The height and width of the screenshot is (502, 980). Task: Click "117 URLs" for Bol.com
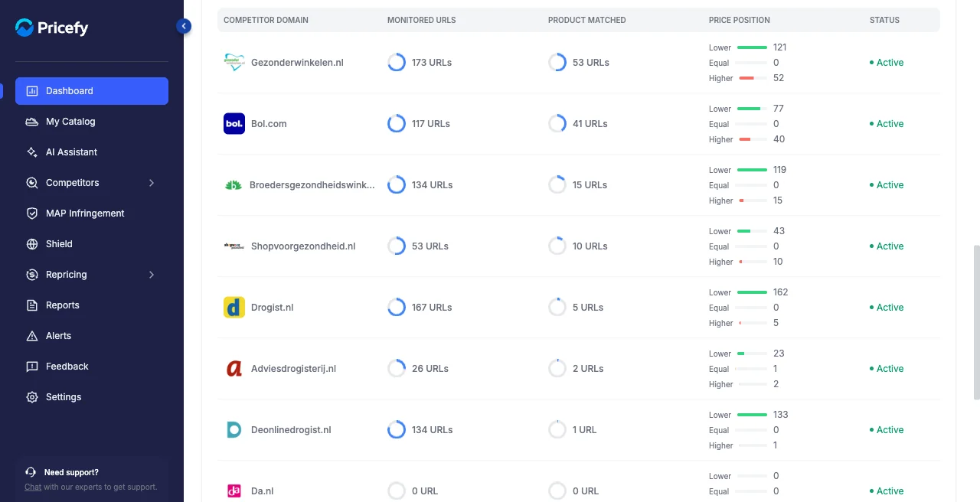point(431,124)
